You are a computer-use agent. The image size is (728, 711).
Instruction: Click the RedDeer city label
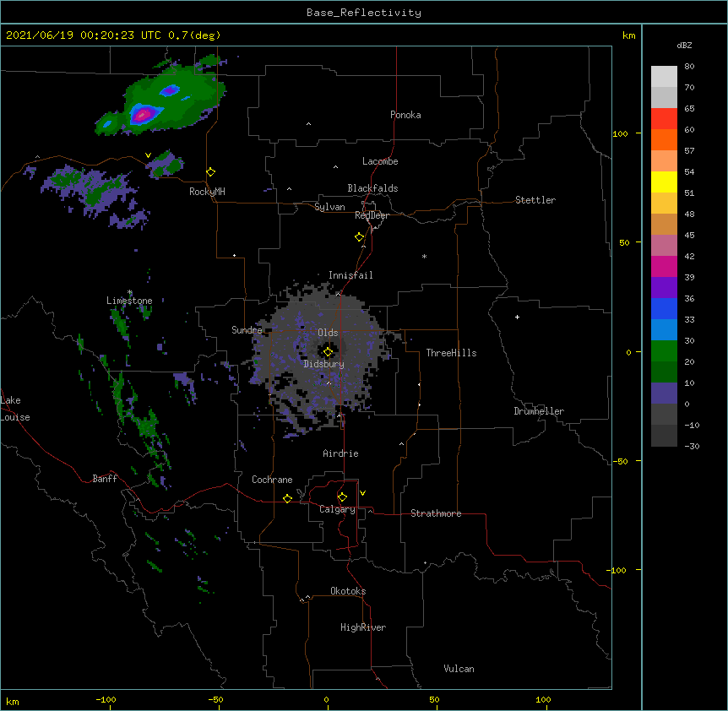tap(372, 215)
